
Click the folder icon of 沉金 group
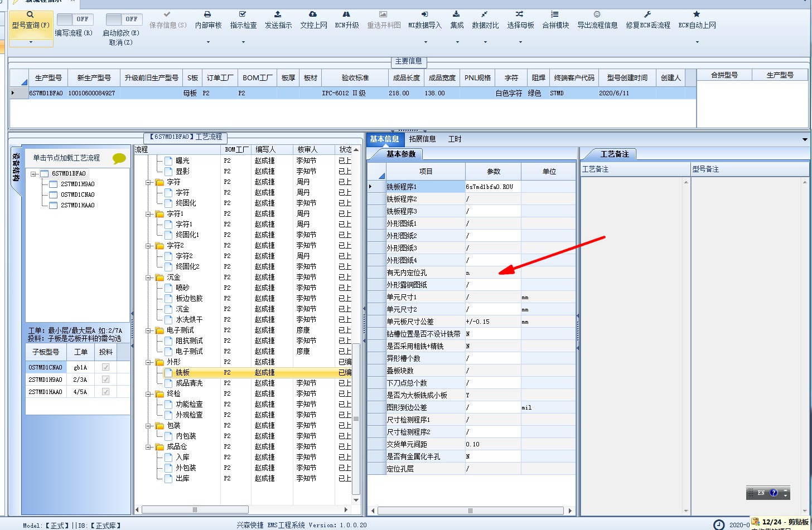click(159, 277)
